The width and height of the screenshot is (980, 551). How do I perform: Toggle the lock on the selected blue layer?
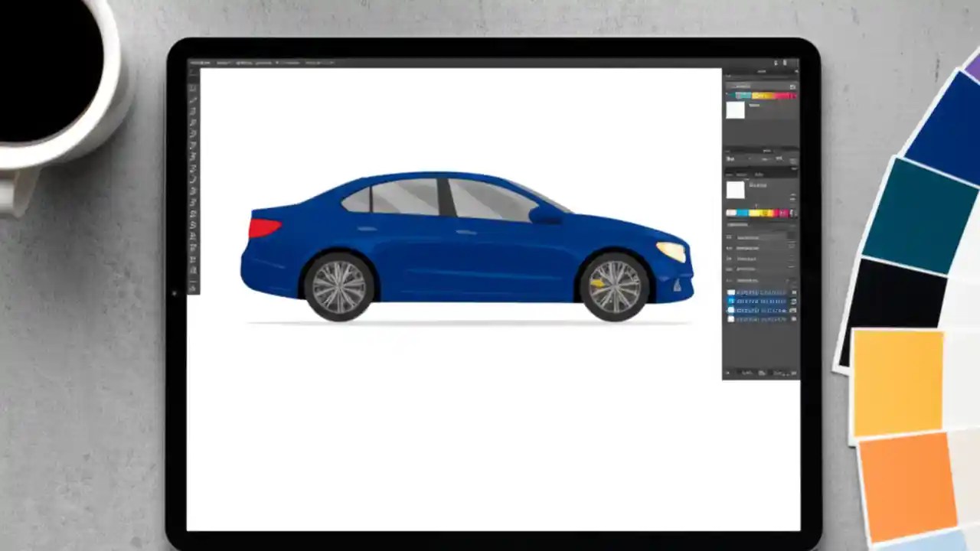coord(794,301)
